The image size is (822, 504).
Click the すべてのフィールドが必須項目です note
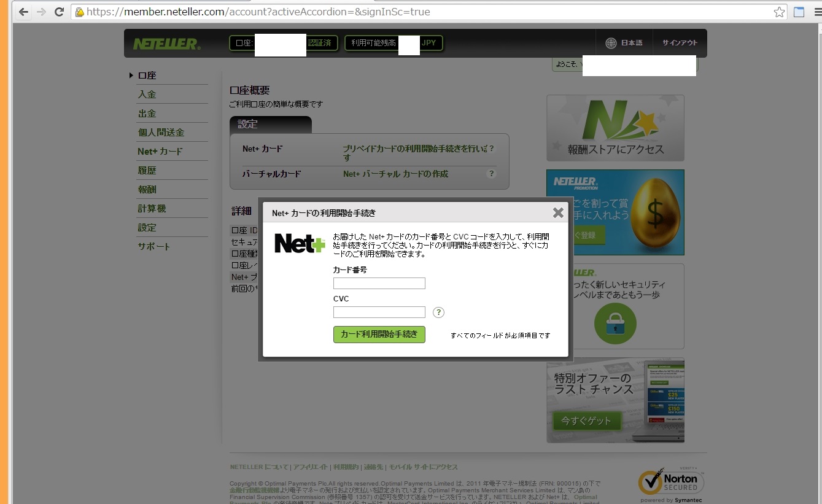click(500, 336)
